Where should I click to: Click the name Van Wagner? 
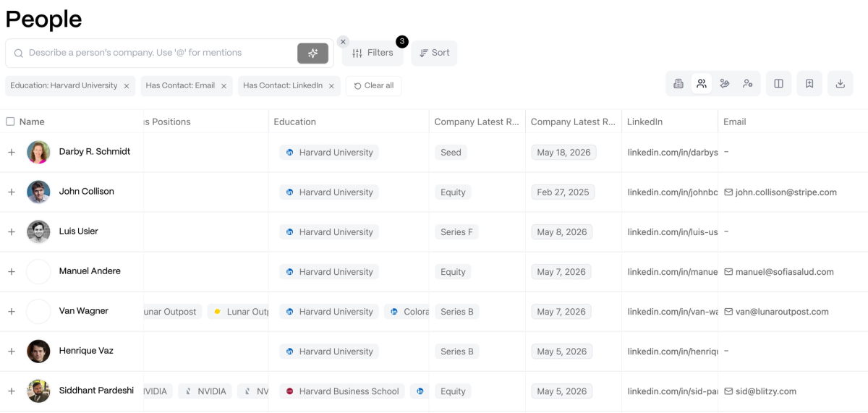pos(84,310)
